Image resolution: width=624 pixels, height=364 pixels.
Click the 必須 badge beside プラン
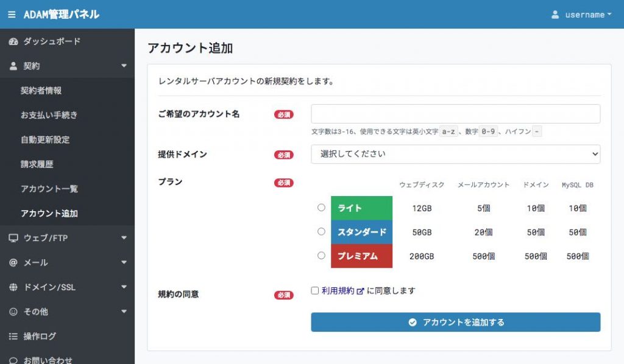(x=284, y=183)
